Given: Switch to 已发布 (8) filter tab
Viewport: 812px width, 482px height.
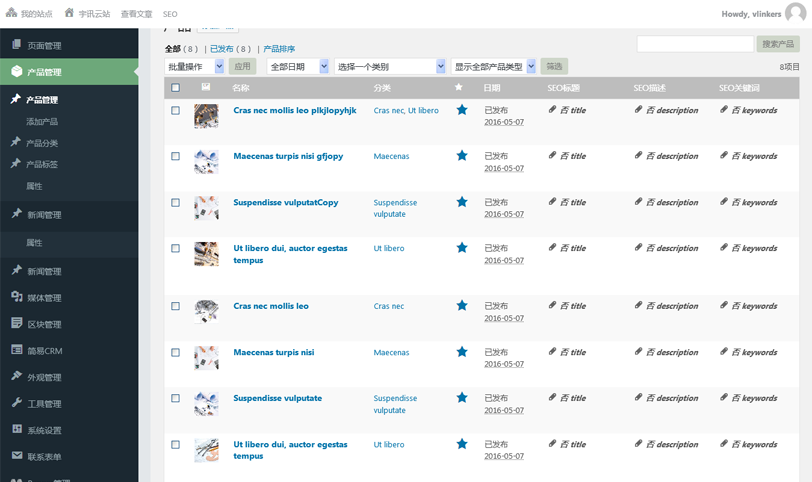Looking at the screenshot, I should pos(230,49).
